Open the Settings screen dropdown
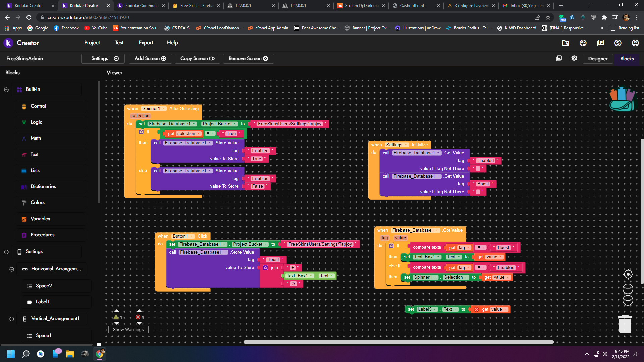 (x=103, y=59)
